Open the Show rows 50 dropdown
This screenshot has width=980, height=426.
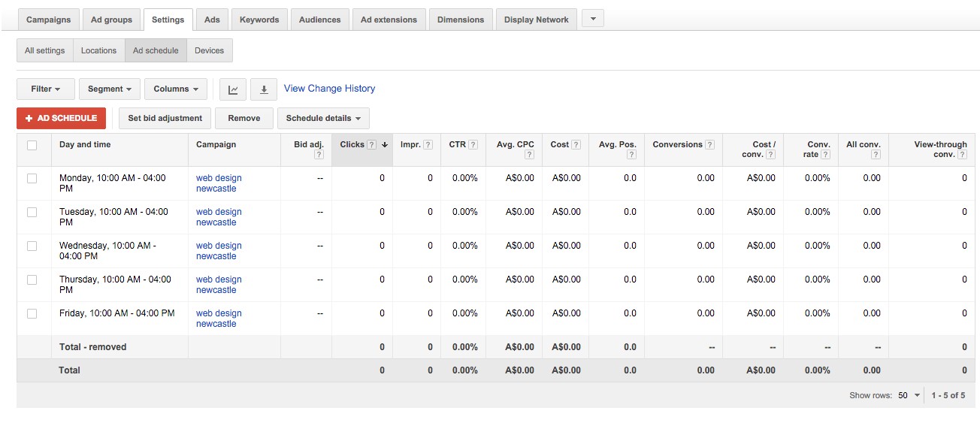pos(909,395)
